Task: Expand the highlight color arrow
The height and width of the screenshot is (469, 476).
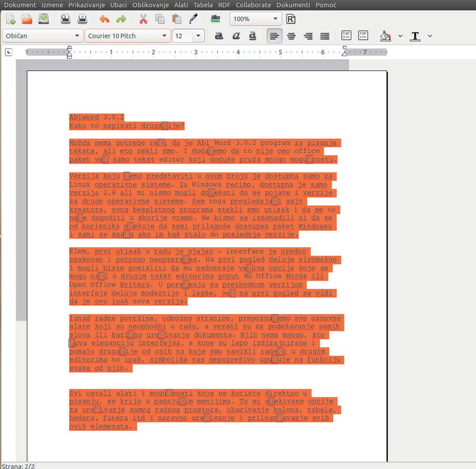Action: pos(400,36)
